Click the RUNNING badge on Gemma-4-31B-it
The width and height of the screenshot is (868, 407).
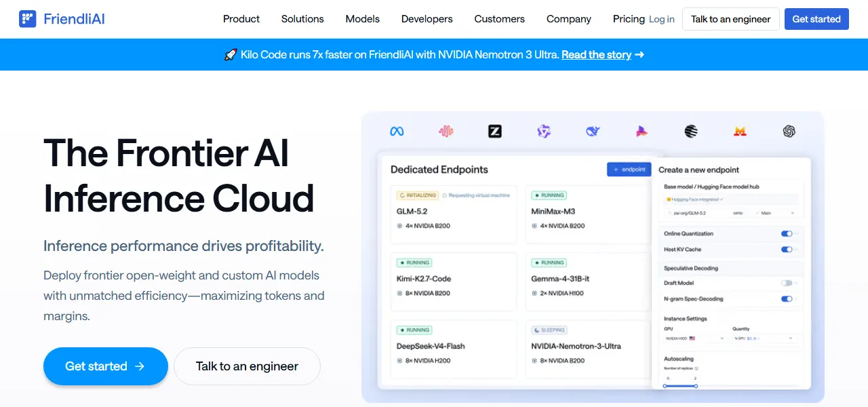(549, 263)
